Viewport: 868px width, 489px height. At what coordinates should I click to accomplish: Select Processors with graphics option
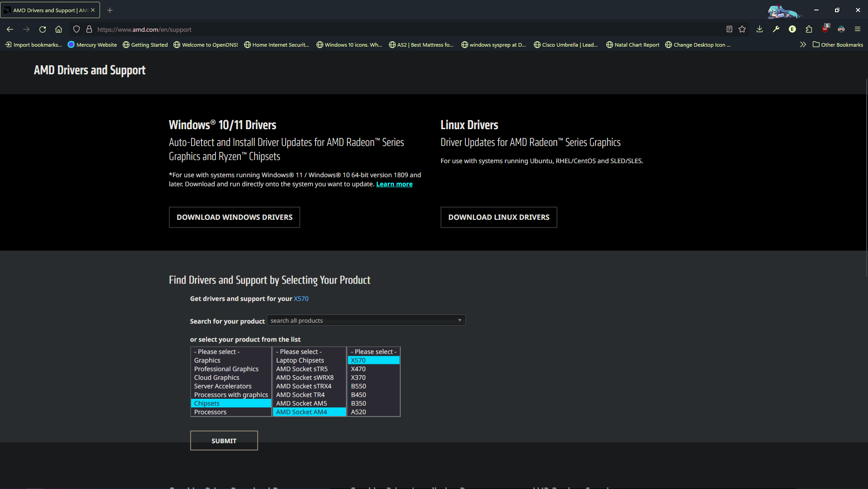tap(231, 395)
